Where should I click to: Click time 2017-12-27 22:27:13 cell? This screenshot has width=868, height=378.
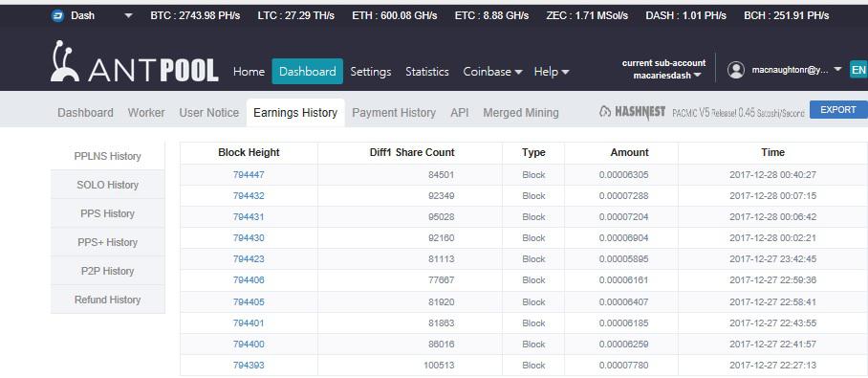[x=772, y=366]
